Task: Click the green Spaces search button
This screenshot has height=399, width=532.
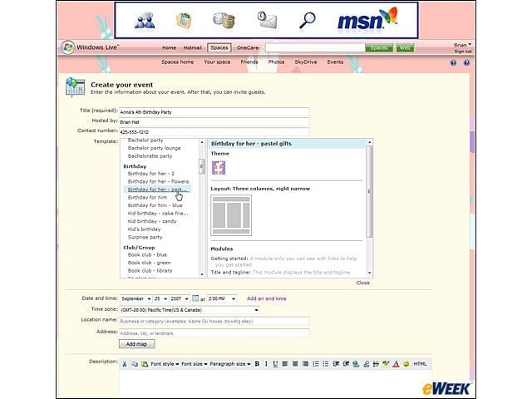Action: pyautogui.click(x=379, y=48)
